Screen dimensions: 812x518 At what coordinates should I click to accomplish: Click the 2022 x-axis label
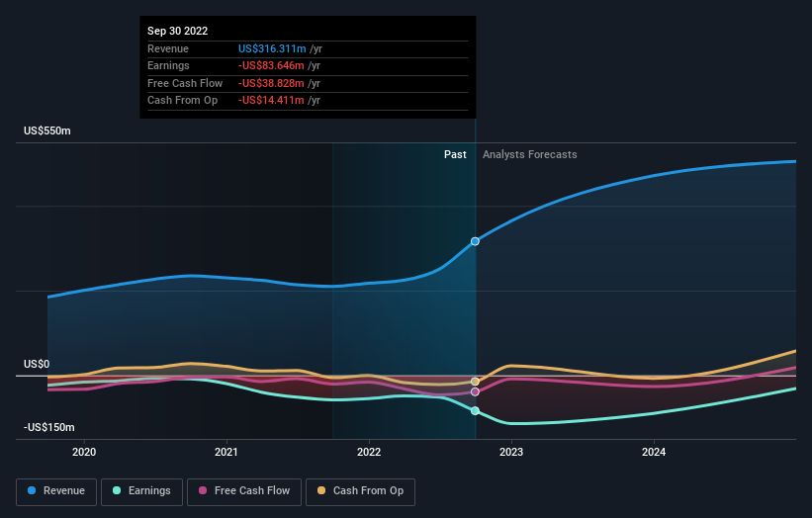(x=369, y=452)
